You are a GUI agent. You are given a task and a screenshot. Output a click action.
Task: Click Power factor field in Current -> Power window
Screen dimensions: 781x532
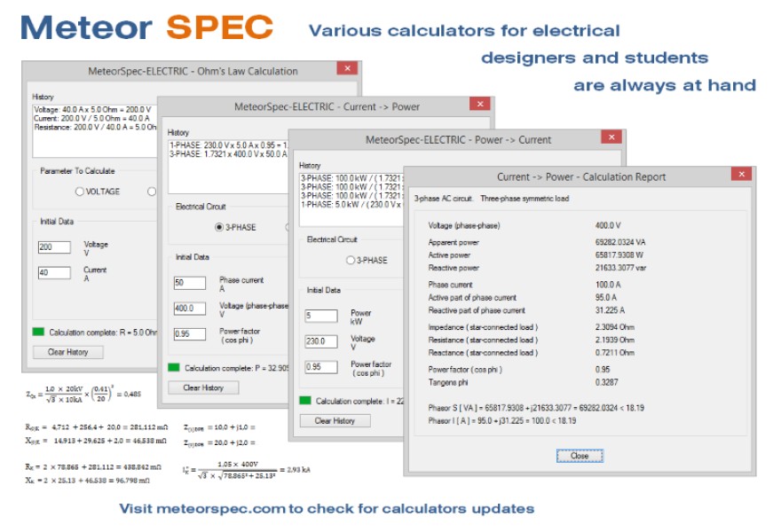pyautogui.click(x=190, y=334)
